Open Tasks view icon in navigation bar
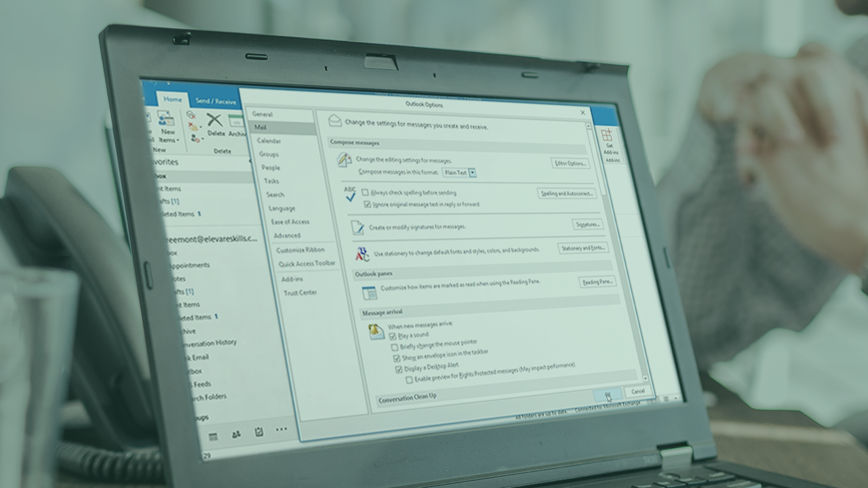Screen dimensions: 868x488 click(258, 432)
